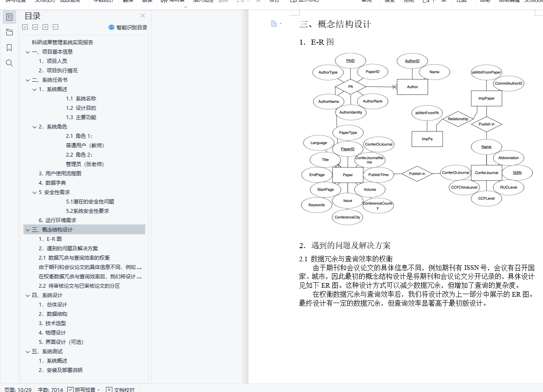Image resolution: width=543 pixels, height=392 pixels.
Task: Click the down-chevron box icon under 目录 title
Action: 25,27
